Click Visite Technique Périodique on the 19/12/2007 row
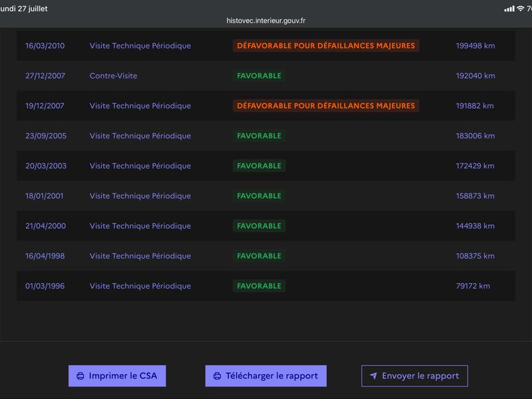 [x=140, y=106]
